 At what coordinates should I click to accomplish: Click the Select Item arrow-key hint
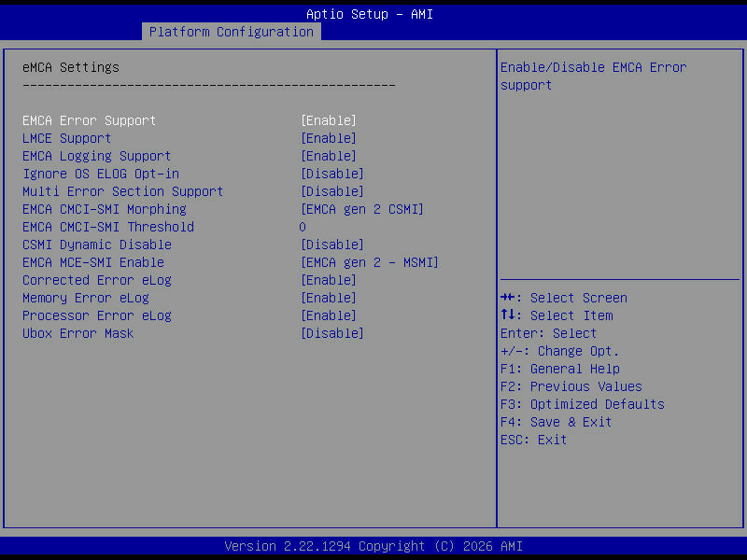click(557, 315)
